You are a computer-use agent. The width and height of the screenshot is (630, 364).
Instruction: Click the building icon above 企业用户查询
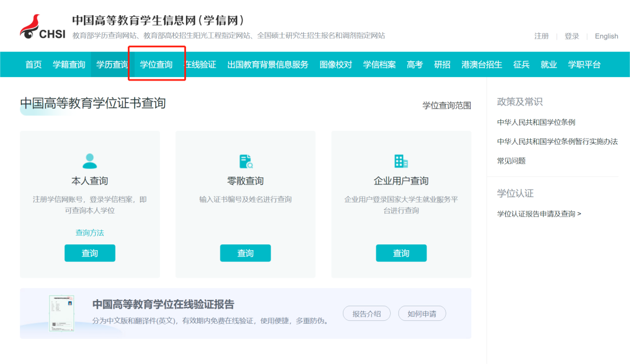point(401,162)
